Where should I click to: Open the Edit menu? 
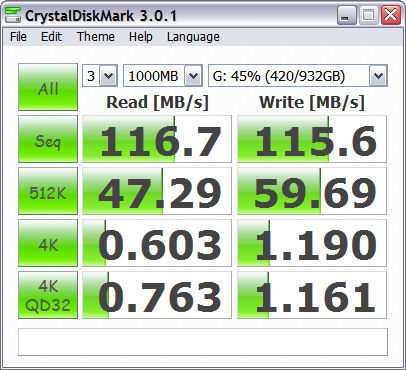click(x=51, y=37)
